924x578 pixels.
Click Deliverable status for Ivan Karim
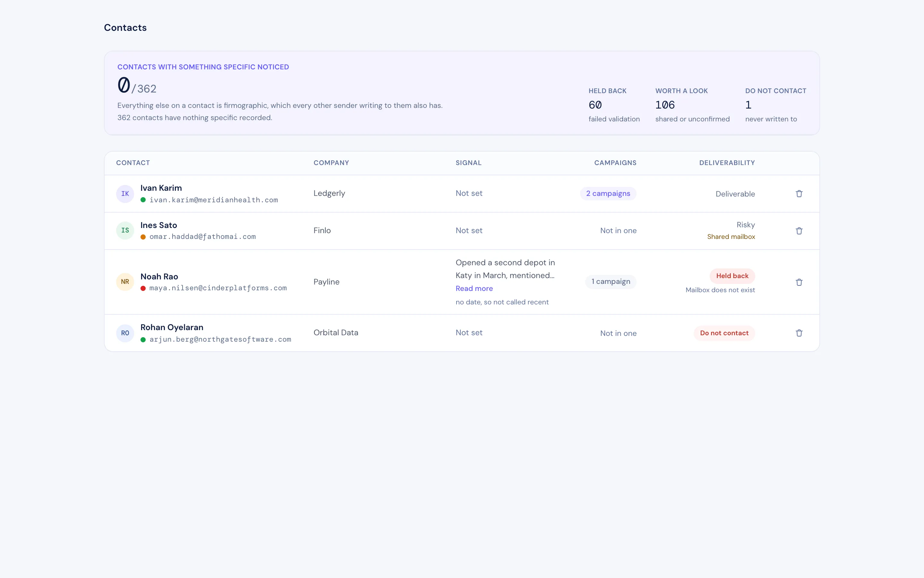coord(735,194)
